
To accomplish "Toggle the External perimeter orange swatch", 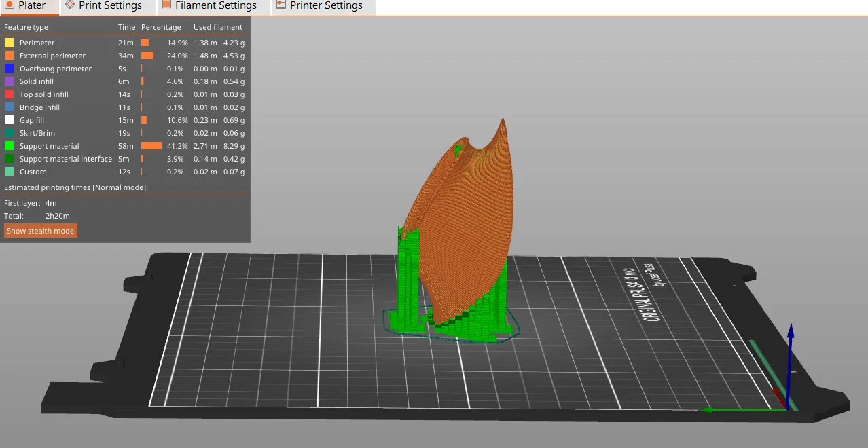I will tap(9, 56).
